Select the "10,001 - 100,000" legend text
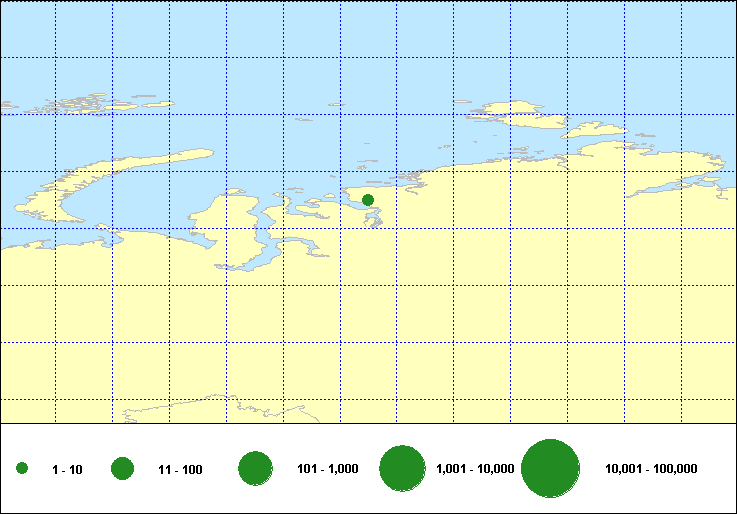The height and width of the screenshot is (514, 737). pyautogui.click(x=651, y=469)
